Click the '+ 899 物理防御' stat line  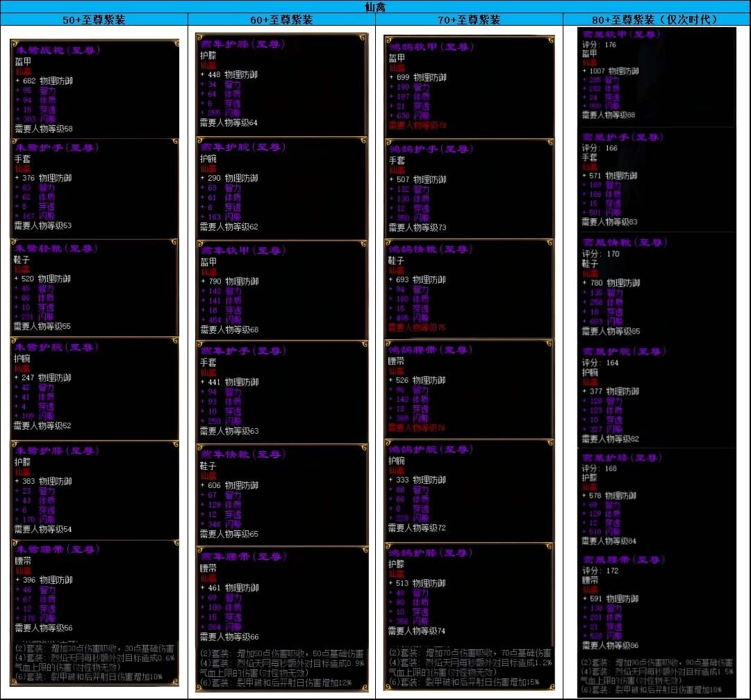tap(418, 77)
